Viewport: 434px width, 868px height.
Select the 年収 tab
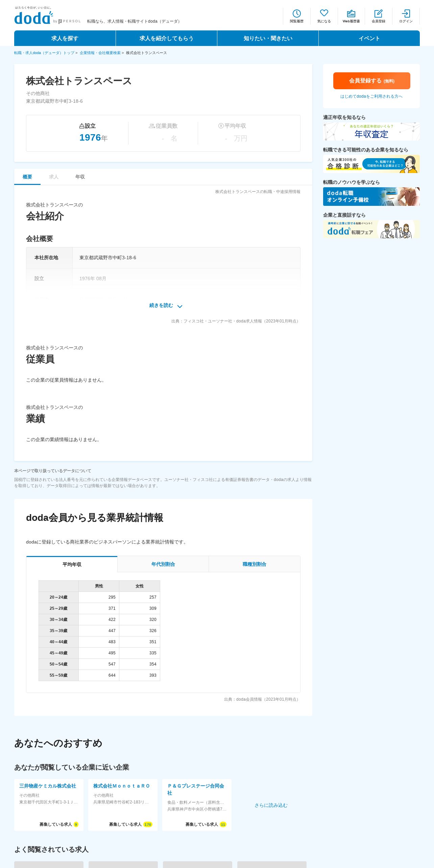[80, 177]
